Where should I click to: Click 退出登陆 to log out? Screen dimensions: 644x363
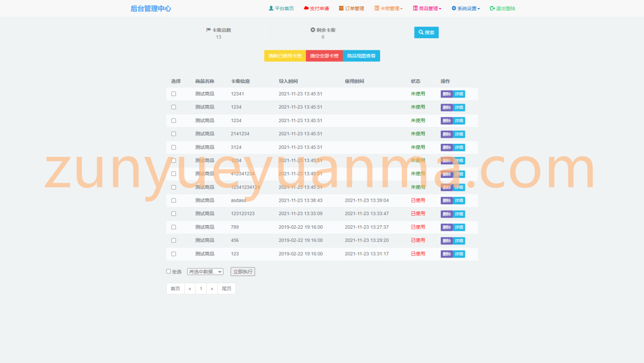tap(503, 9)
